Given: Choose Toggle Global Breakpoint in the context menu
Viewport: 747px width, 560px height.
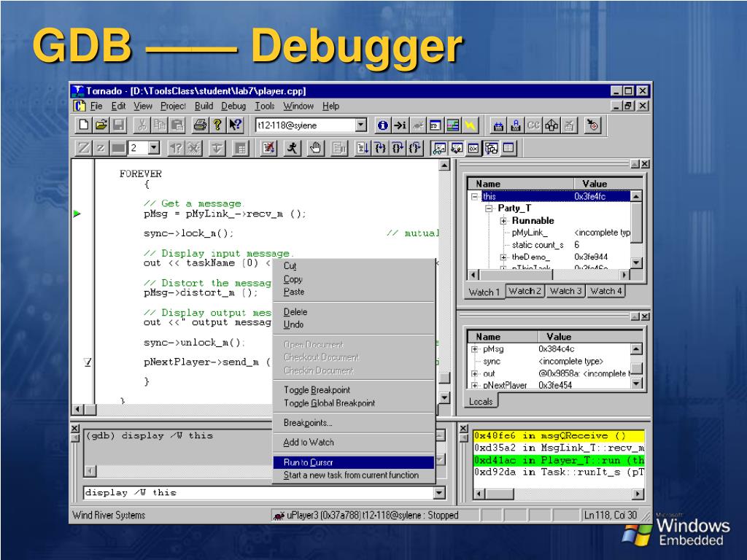Looking at the screenshot, I should 329,403.
